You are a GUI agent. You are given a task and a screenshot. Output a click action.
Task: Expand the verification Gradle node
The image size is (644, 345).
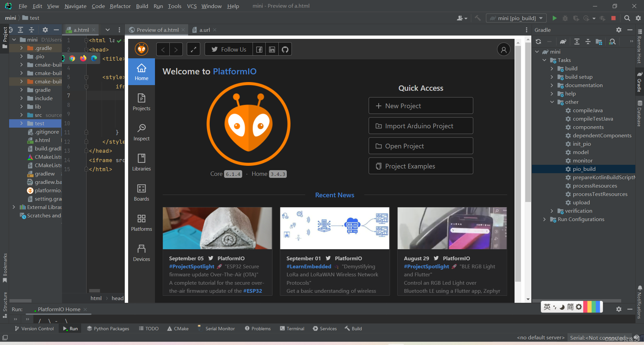coord(552,211)
